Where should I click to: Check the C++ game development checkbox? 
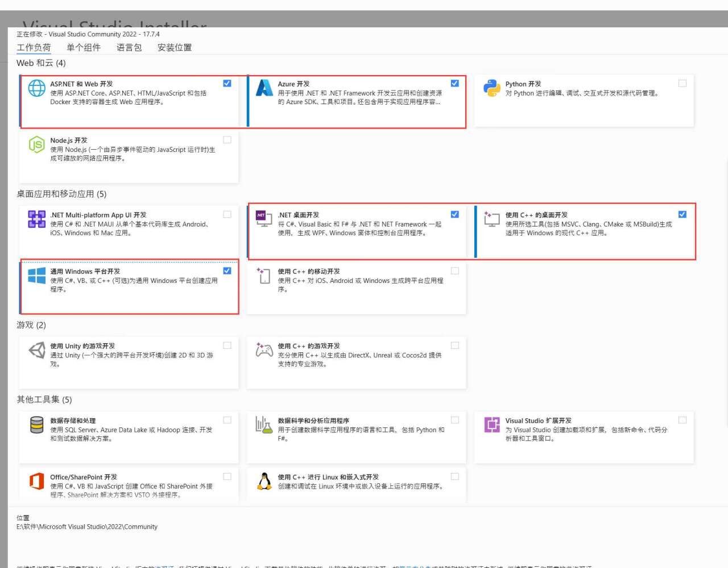(x=454, y=345)
